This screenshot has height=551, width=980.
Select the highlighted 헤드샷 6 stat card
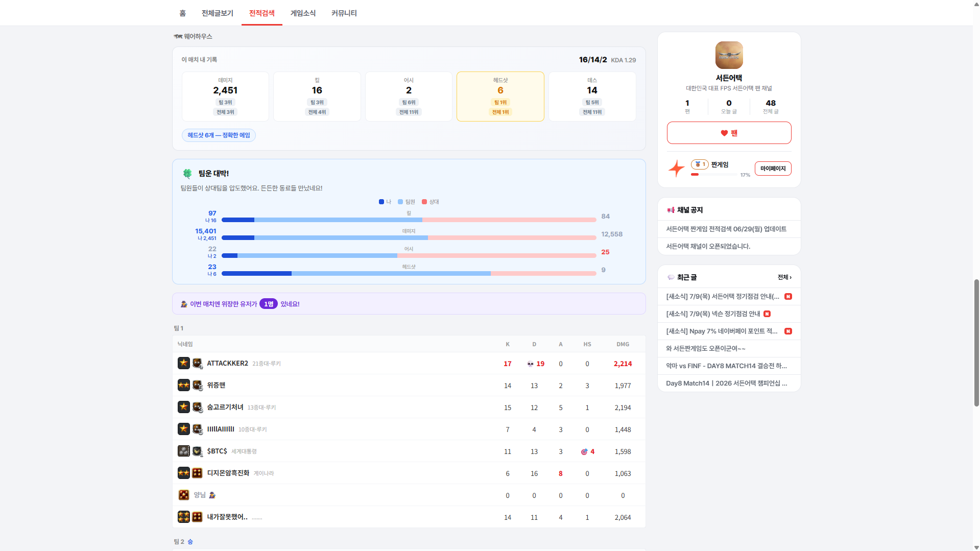pyautogui.click(x=500, y=97)
